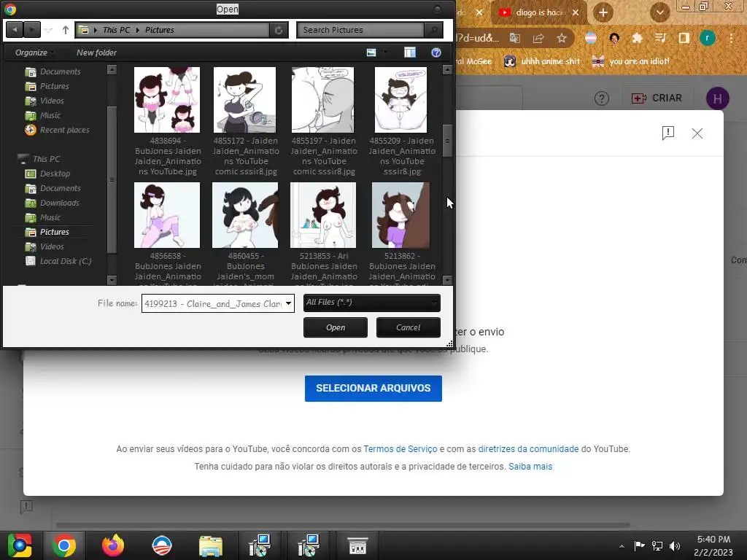747x560 pixels.
Task: Click the file list scroll up arrow
Action: 447,69
